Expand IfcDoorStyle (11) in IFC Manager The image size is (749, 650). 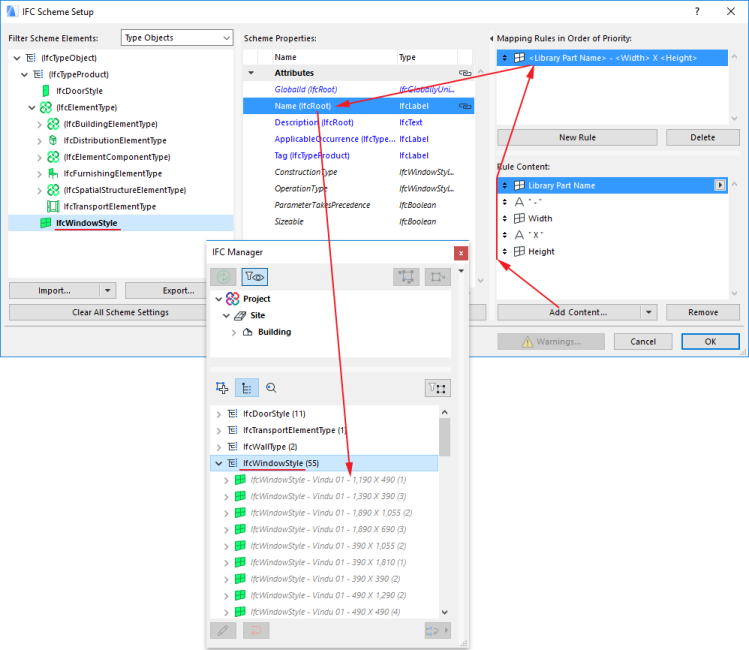(x=219, y=414)
